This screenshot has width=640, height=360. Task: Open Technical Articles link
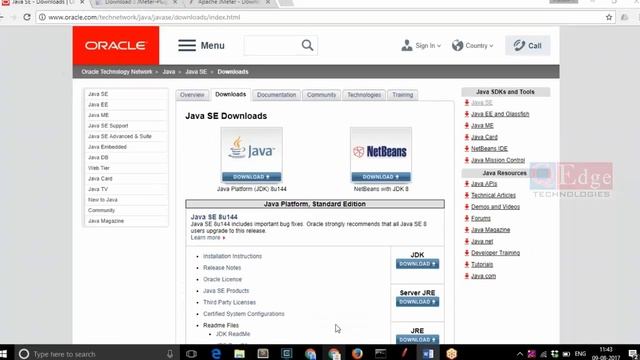pyautogui.click(x=493, y=195)
